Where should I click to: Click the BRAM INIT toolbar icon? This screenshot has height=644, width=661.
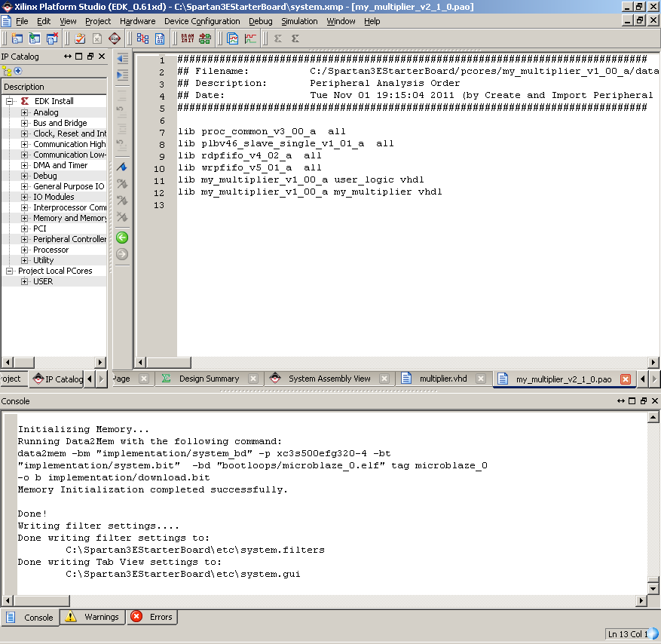188,38
